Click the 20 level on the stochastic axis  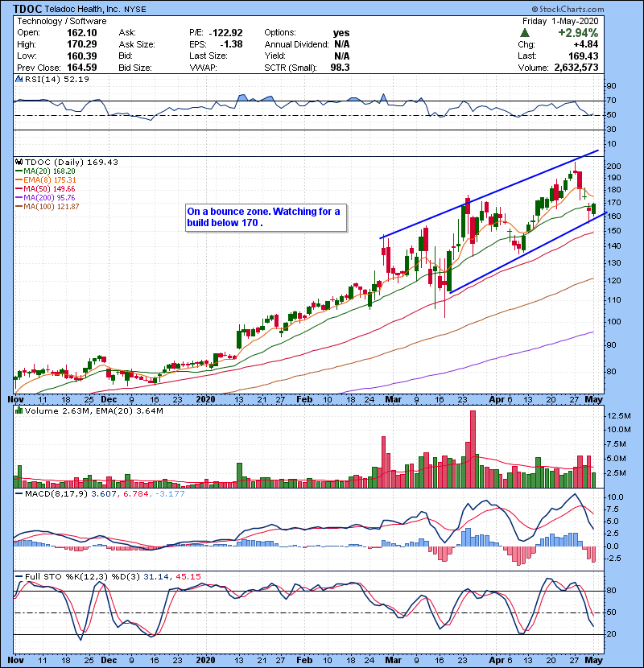[611, 634]
